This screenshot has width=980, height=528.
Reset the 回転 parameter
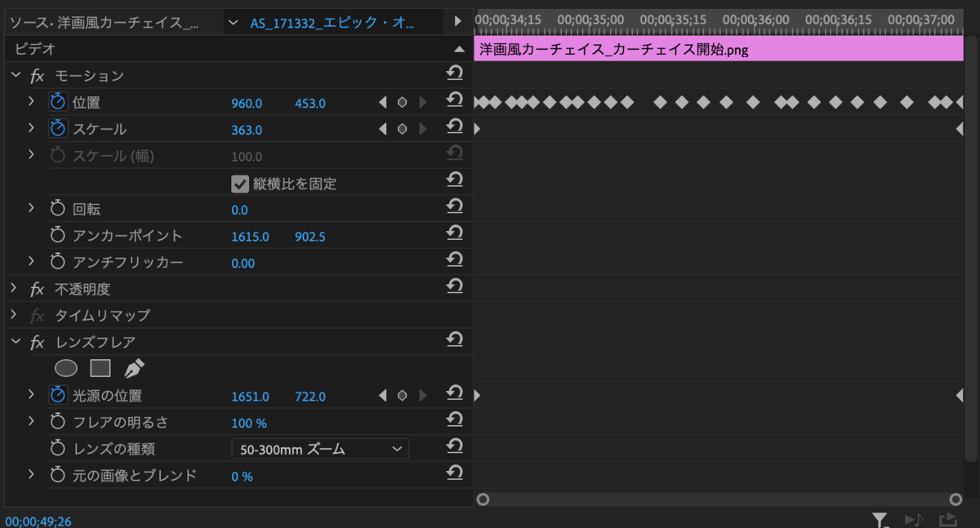coord(455,208)
